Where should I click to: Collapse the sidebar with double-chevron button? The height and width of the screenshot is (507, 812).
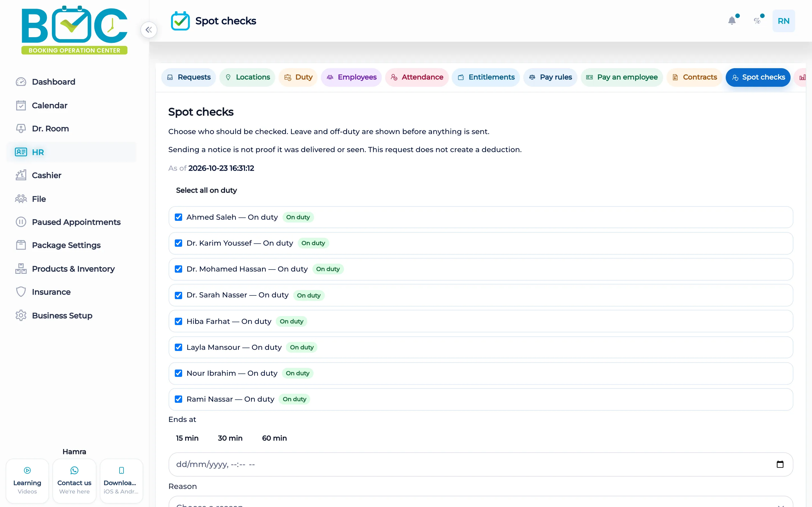pos(149,30)
